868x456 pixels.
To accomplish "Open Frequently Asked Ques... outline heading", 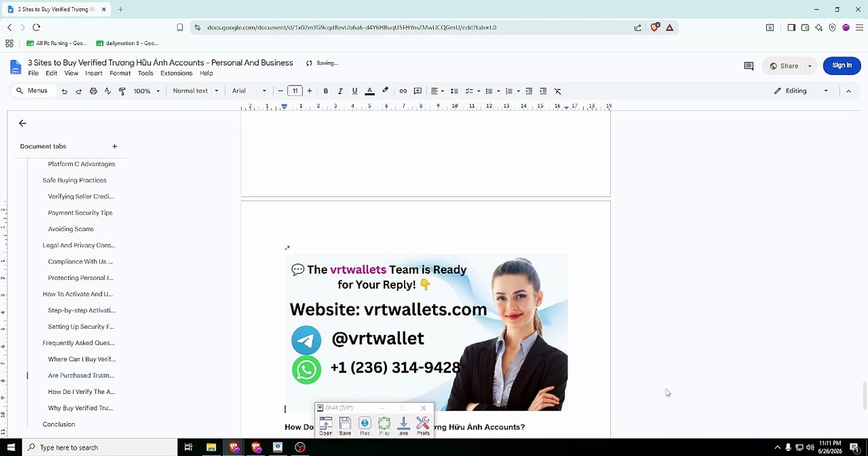I will click(x=79, y=343).
